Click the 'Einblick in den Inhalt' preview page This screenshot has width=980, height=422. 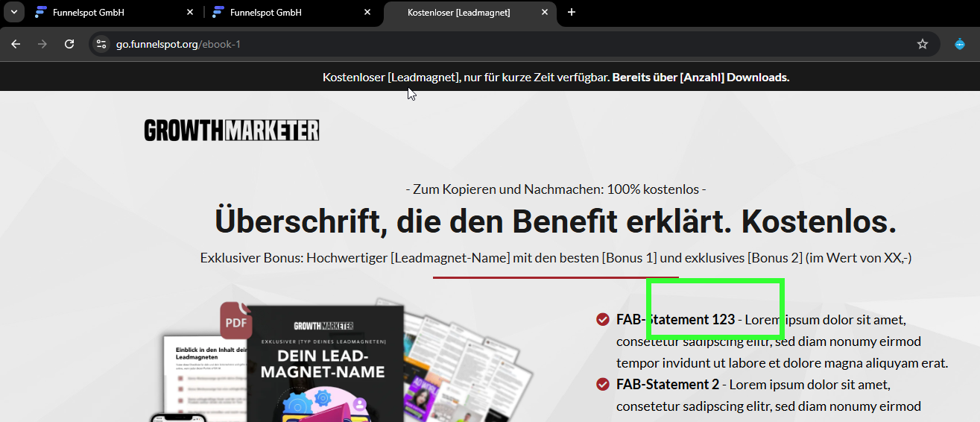[x=206, y=377]
